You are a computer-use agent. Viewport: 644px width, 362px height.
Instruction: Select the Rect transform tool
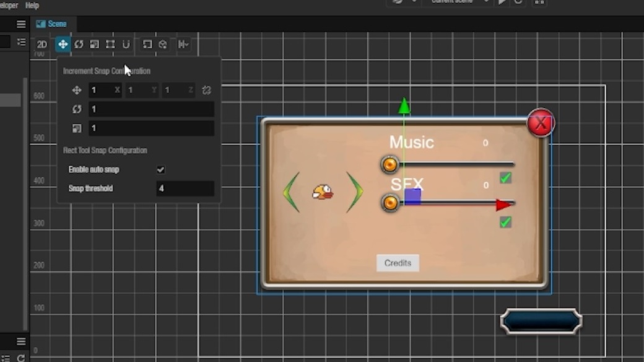(x=110, y=45)
